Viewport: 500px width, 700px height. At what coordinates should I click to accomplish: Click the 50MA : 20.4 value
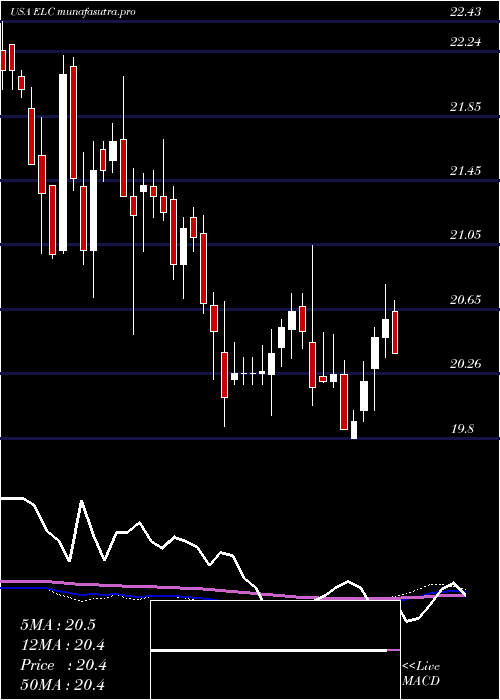(x=62, y=684)
